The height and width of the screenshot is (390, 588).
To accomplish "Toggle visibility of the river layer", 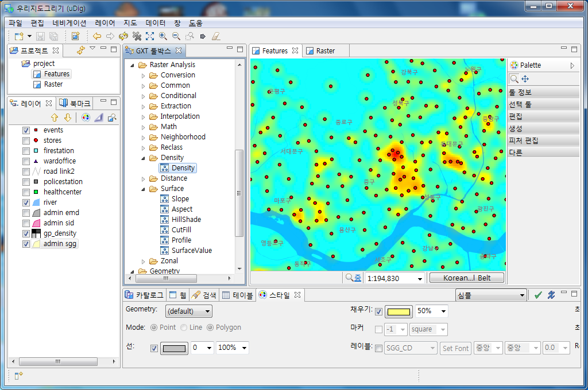I will [26, 202].
